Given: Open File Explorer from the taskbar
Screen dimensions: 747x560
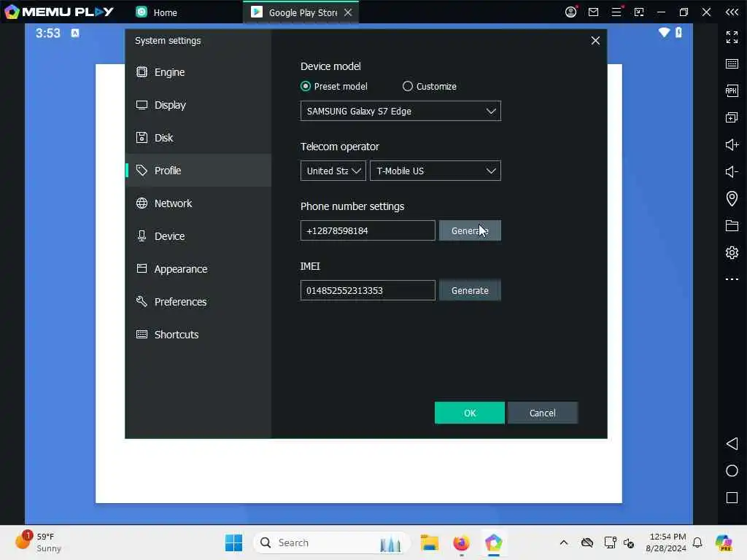Looking at the screenshot, I should tap(429, 542).
